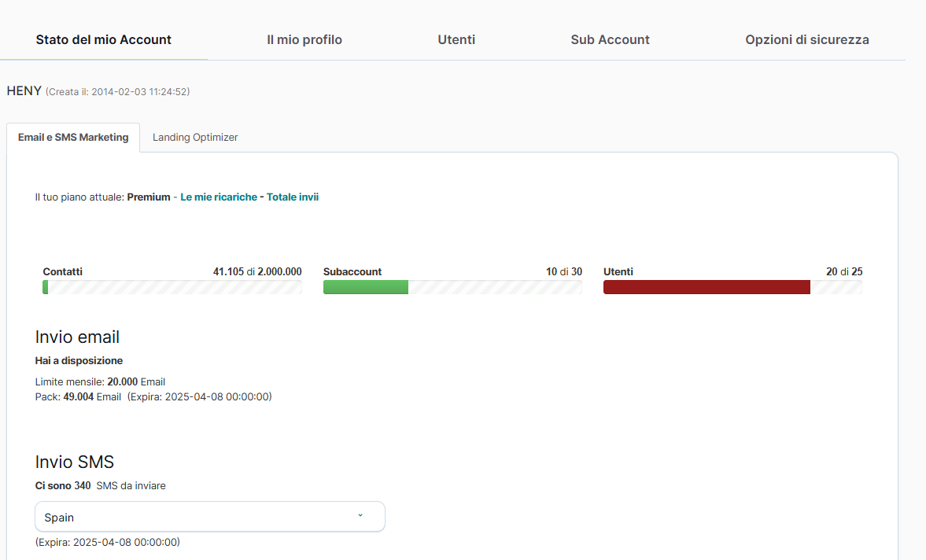The height and width of the screenshot is (560, 926).
Task: Click the Limite mensile 20.000 Email line
Action: [x=100, y=382]
